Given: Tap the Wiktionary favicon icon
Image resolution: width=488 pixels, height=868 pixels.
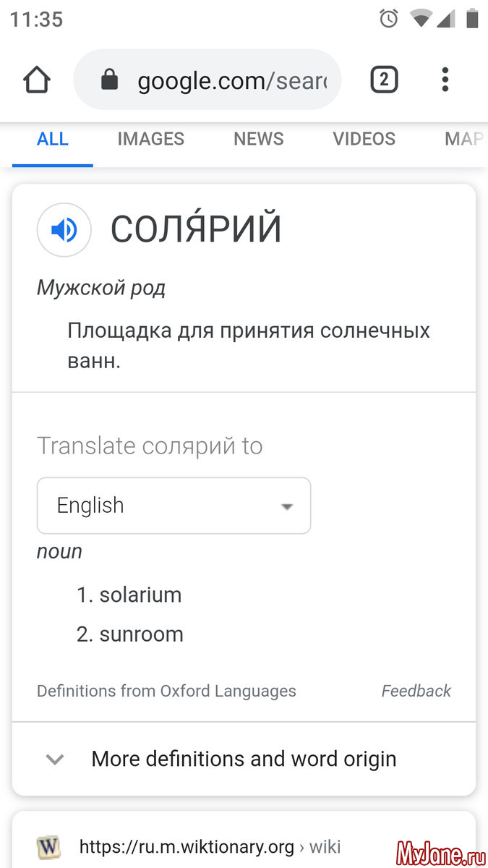Looking at the screenshot, I should pyautogui.click(x=48, y=846).
